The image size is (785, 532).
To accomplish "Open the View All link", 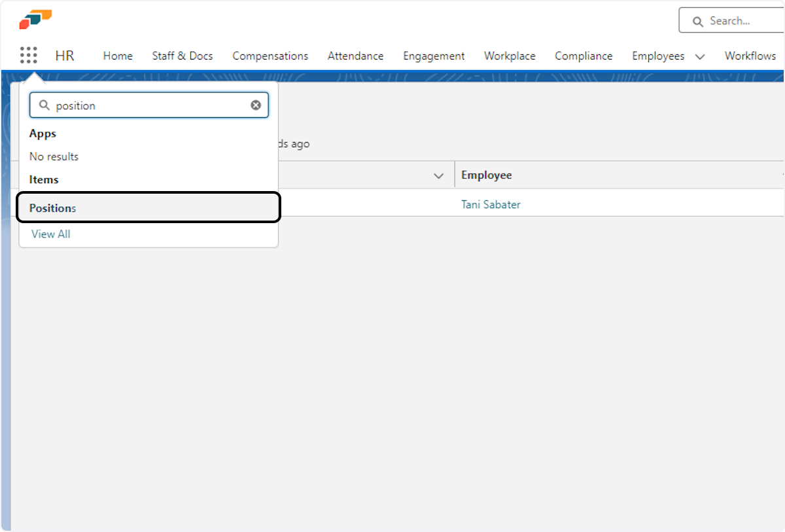I will click(x=51, y=234).
